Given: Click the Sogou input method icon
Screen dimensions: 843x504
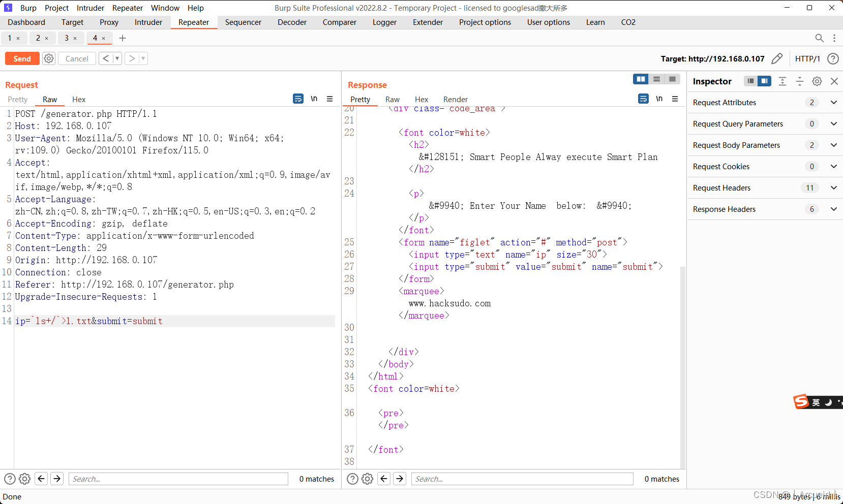Looking at the screenshot, I should click(801, 402).
